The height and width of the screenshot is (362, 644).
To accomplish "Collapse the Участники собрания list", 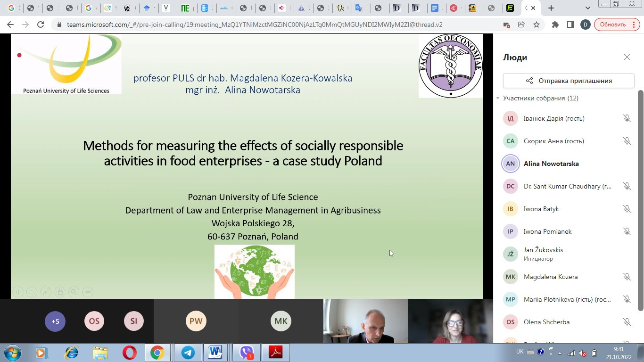I will coord(498,99).
